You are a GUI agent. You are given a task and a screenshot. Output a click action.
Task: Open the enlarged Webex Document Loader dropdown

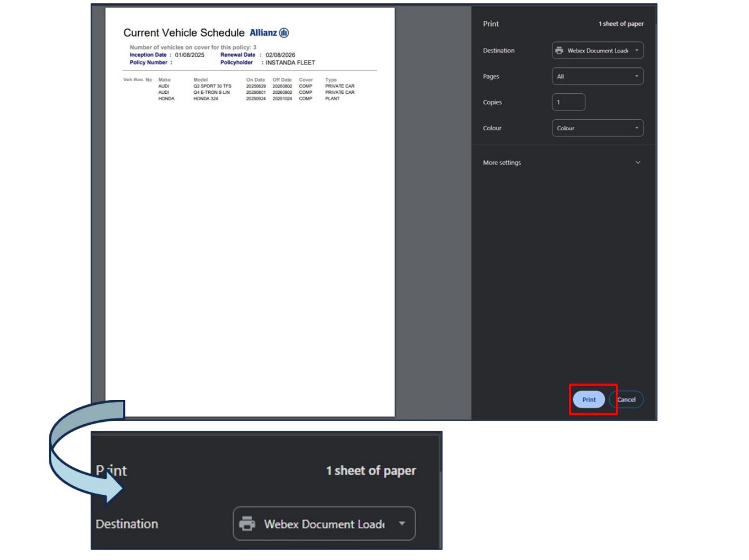(x=324, y=523)
